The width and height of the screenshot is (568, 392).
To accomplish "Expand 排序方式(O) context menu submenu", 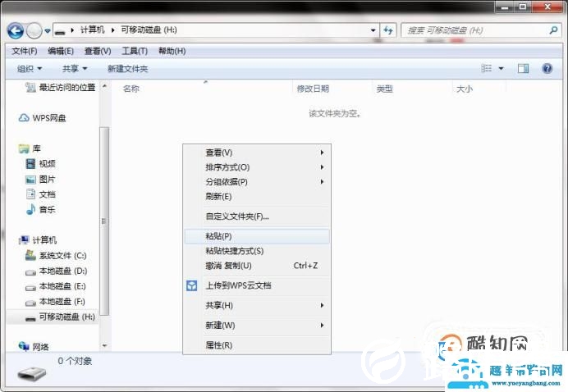I will click(x=257, y=167).
